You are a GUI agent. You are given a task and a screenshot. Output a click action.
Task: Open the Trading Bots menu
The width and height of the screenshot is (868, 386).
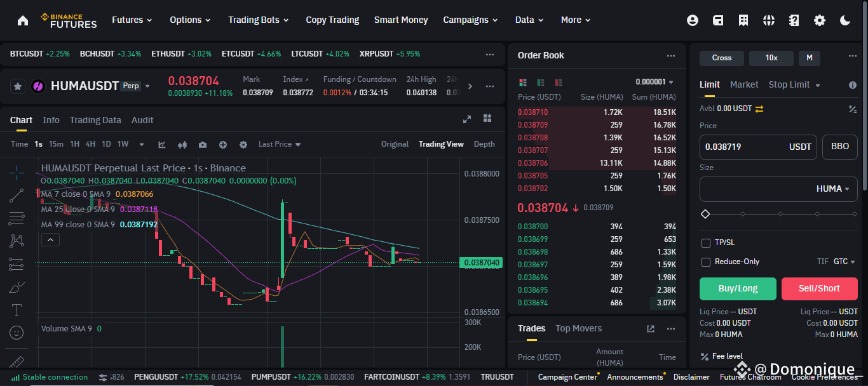click(x=254, y=20)
